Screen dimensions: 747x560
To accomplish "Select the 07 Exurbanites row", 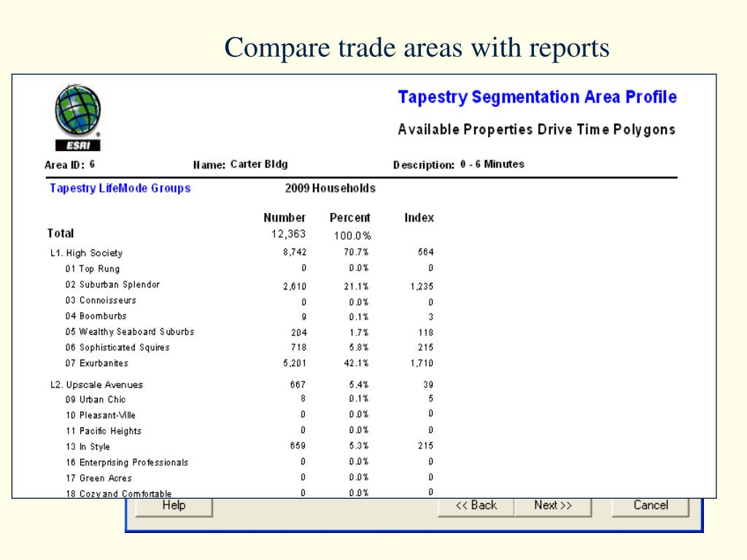I will (x=249, y=363).
